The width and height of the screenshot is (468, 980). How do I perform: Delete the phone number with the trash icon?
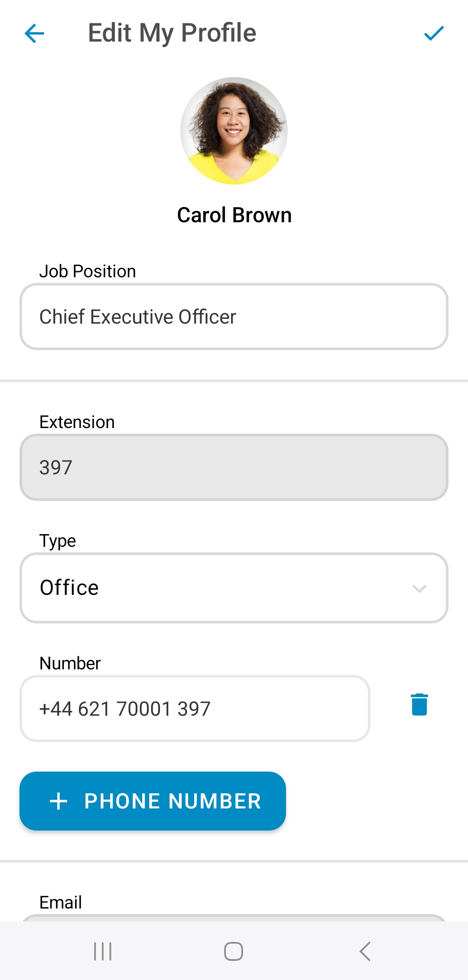pyautogui.click(x=419, y=704)
